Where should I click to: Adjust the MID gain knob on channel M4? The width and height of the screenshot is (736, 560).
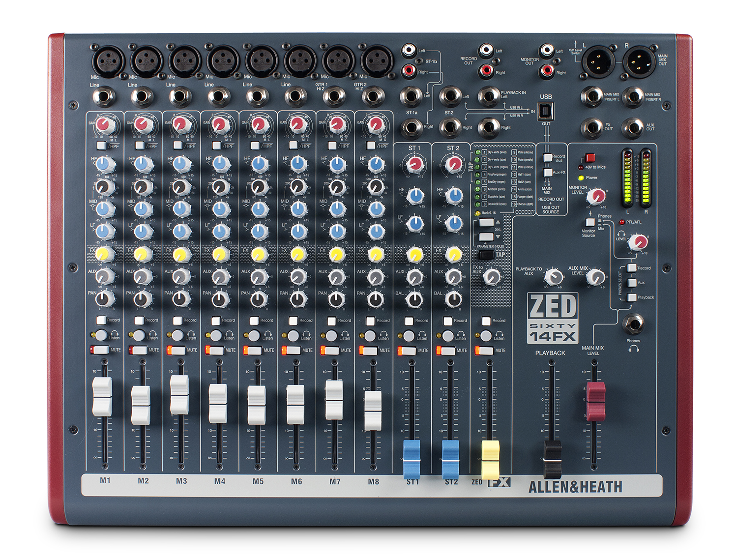(x=220, y=209)
